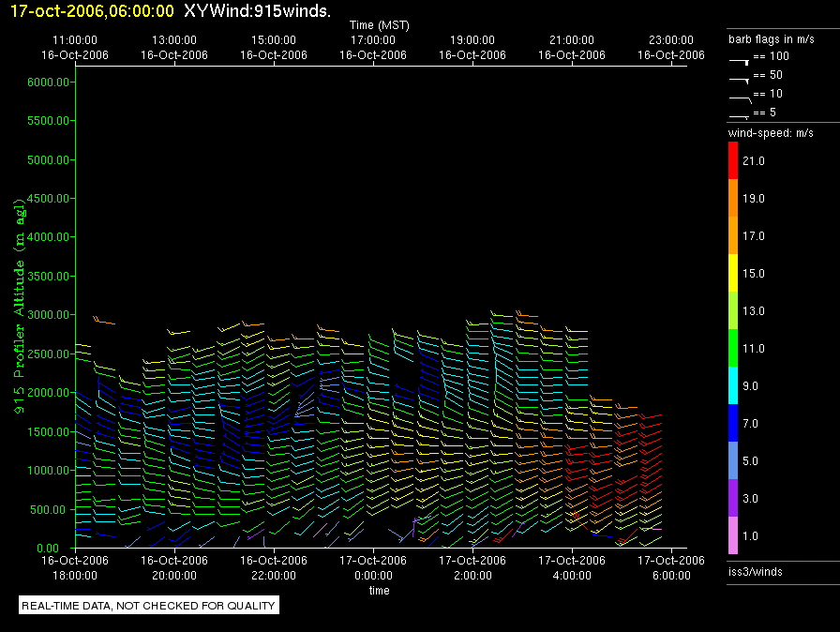Select the orange 19.0 wind-speed swatch
The width and height of the screenshot is (840, 632).
733,199
